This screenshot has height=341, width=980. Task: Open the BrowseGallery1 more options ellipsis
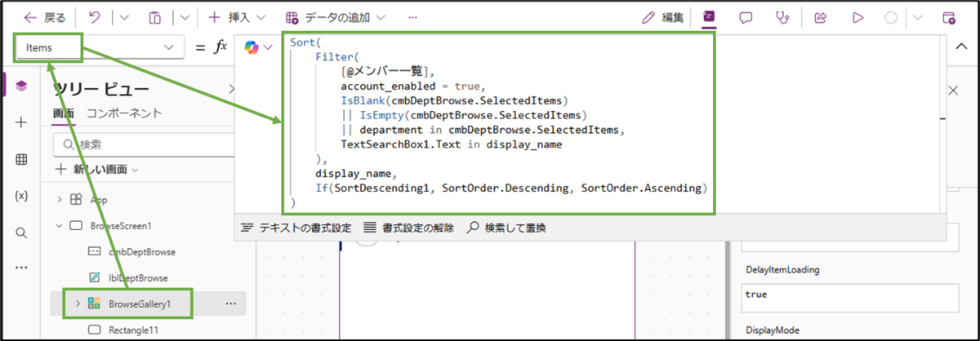tap(230, 303)
